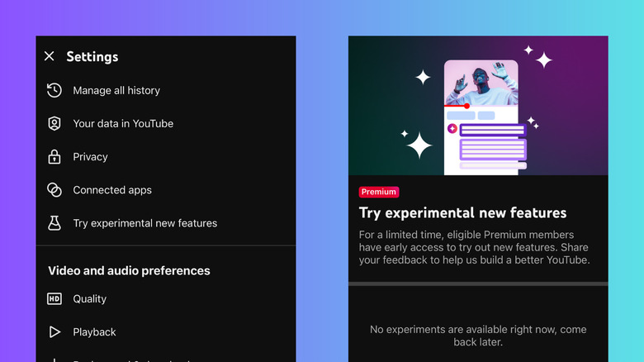Click the Manage all history clock icon
The image size is (644, 362).
pos(54,90)
